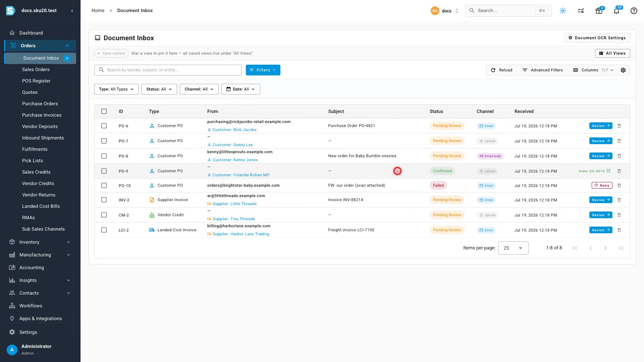The image size is (644, 362).
Task: Go to Sales Orders in sidebar
Action: click(36, 69)
